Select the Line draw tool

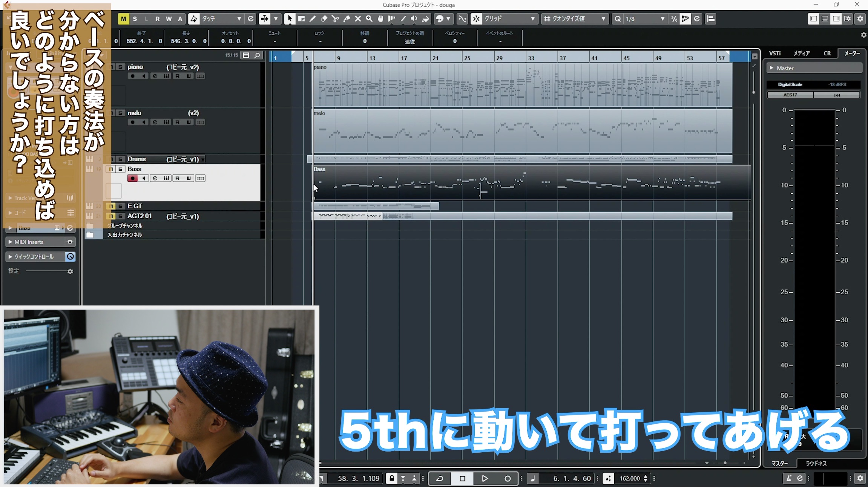click(403, 19)
